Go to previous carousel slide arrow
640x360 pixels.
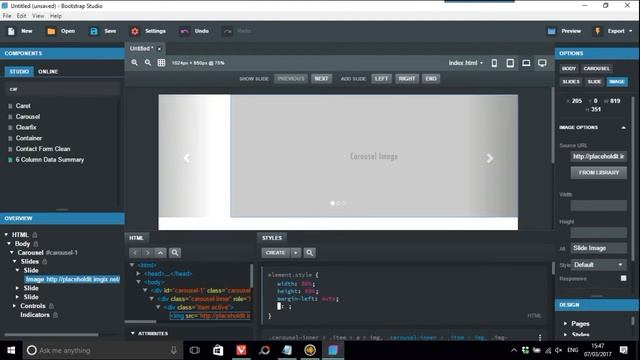click(x=187, y=158)
